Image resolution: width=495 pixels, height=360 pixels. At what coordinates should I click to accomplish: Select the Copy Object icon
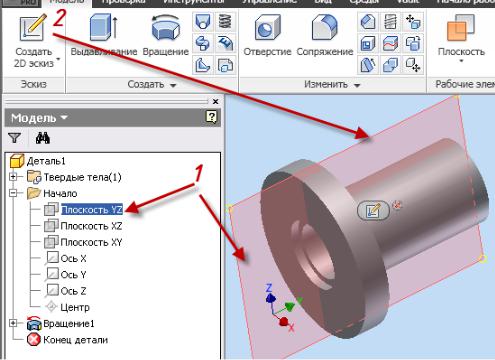tap(413, 43)
